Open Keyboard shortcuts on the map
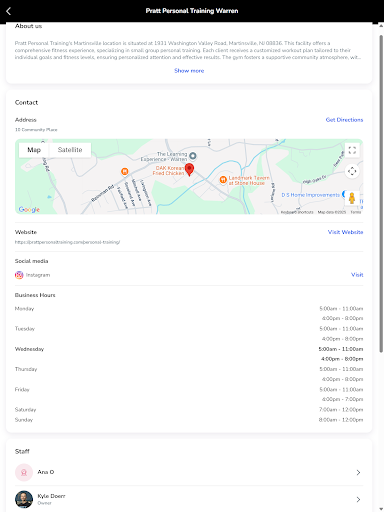Screen dimensions: 384x512 click(x=297, y=212)
